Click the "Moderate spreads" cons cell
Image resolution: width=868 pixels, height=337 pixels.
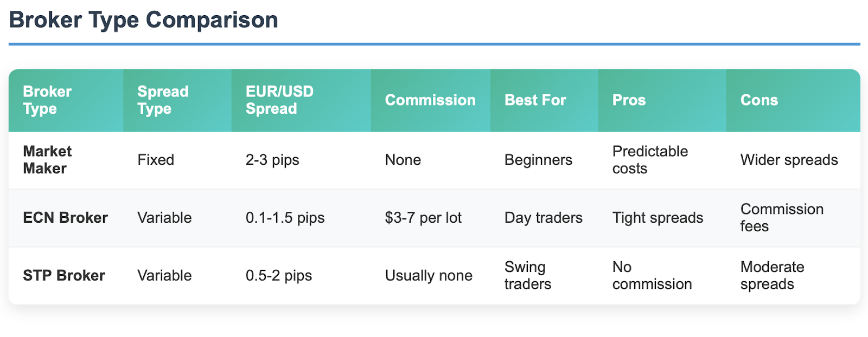click(772, 275)
